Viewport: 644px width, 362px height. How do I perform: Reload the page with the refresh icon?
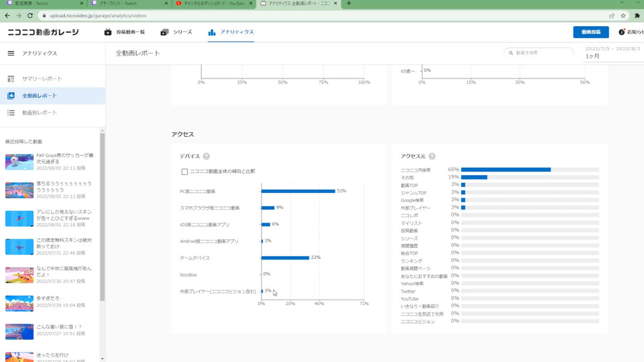(x=30, y=15)
